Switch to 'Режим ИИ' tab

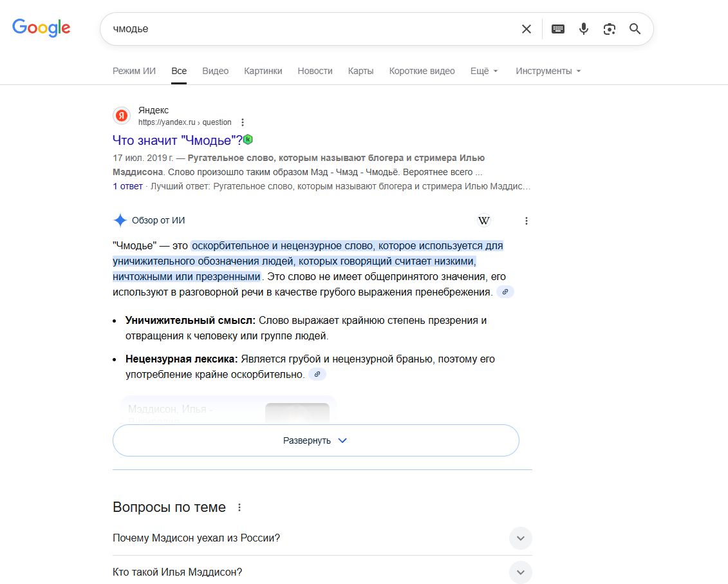pos(134,71)
